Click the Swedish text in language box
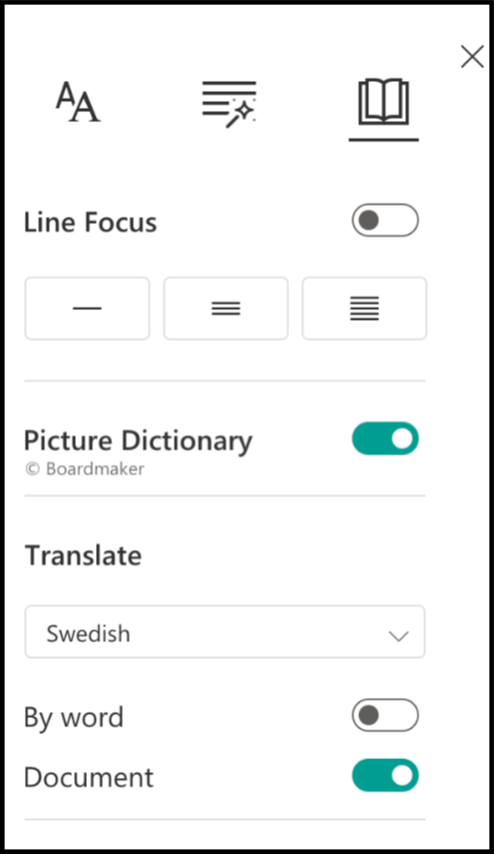 pos(88,633)
